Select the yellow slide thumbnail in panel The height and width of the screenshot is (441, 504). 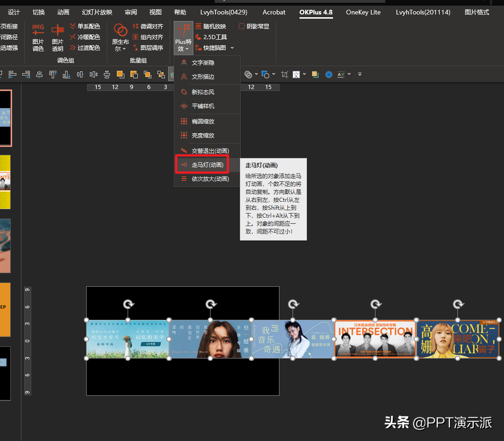pos(5,182)
